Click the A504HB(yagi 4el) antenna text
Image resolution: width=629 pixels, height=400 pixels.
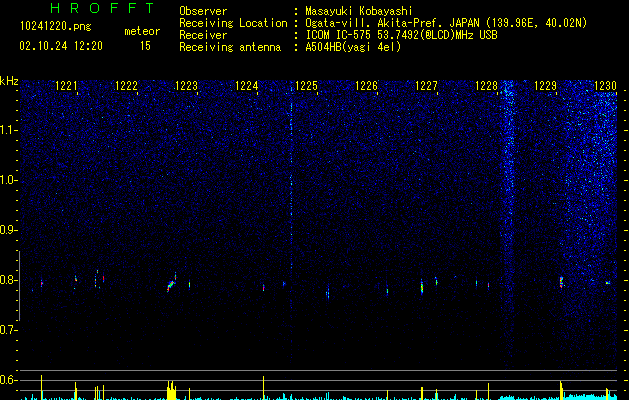tap(353, 47)
